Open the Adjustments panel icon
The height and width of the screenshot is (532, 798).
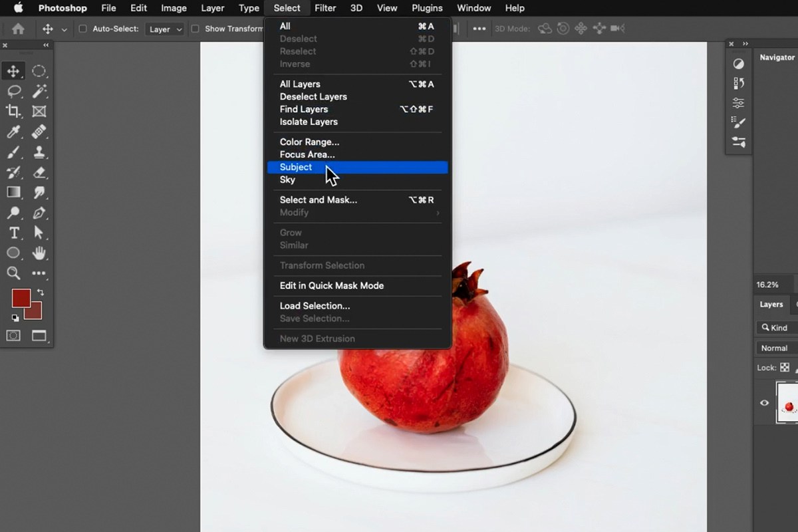(739, 64)
